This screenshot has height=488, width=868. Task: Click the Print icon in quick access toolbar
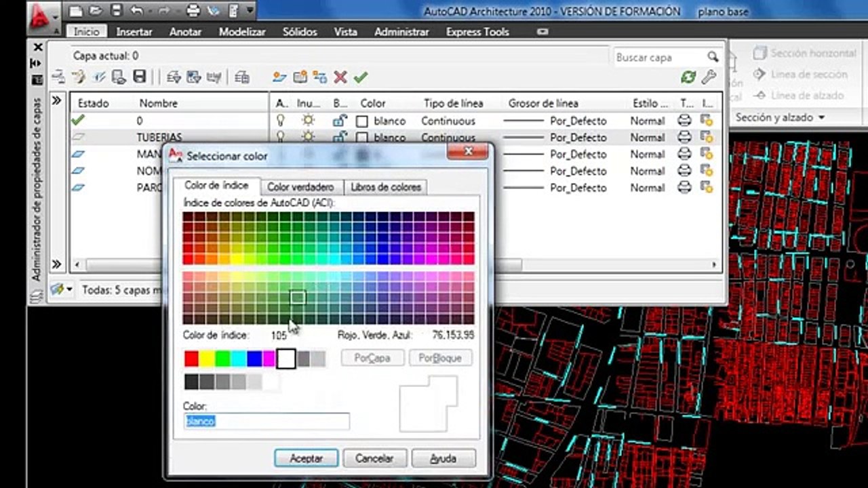tap(193, 11)
